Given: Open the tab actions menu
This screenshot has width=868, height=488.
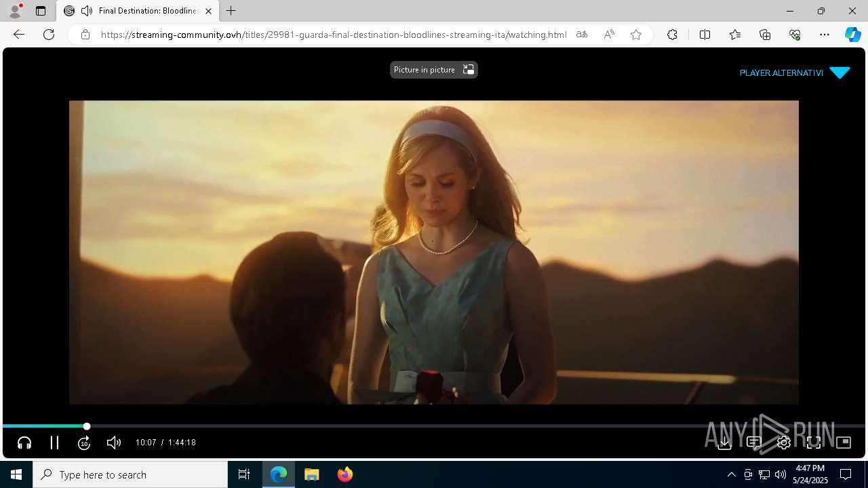Looking at the screenshot, I should pos(41,11).
